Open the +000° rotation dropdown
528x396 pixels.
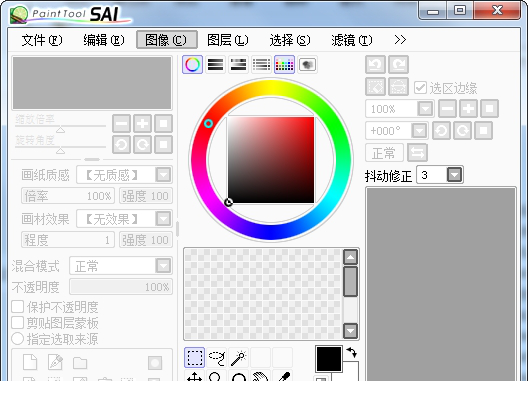click(x=419, y=130)
